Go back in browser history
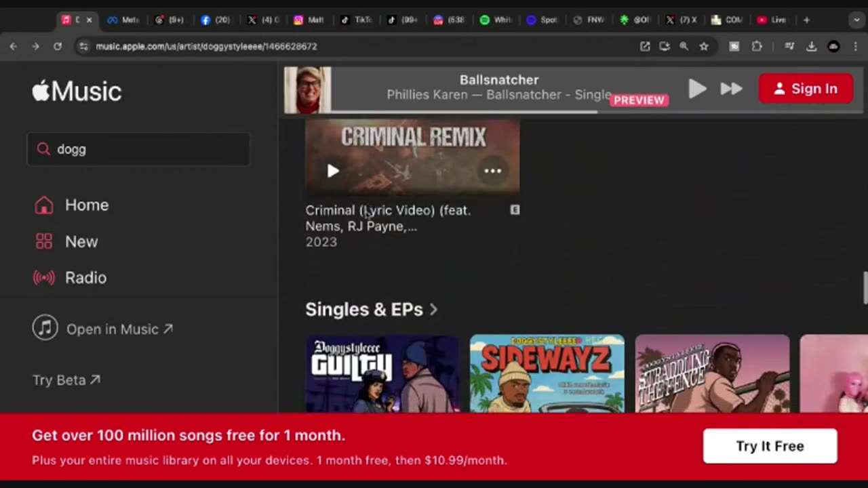 [14, 46]
